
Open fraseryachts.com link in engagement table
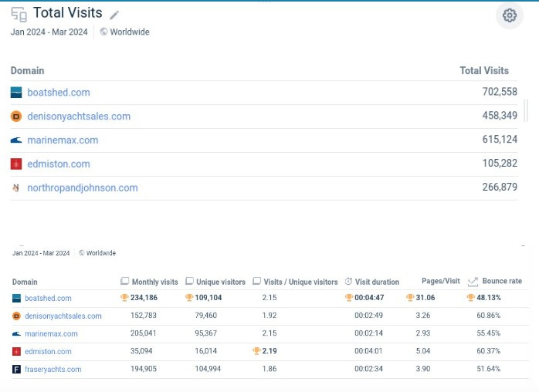53,370
